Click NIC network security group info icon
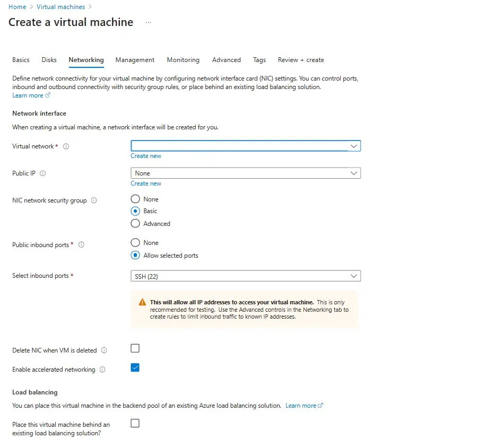 click(x=94, y=200)
